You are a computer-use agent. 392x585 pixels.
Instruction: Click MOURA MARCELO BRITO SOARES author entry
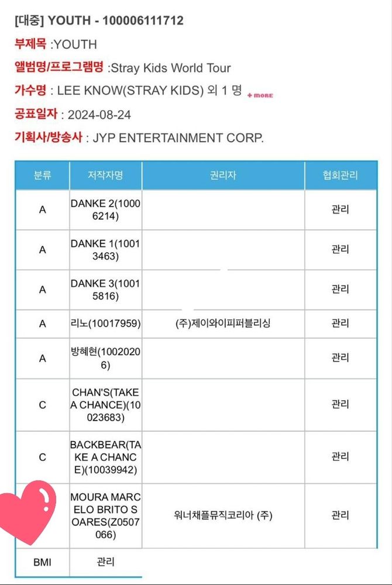tap(105, 515)
